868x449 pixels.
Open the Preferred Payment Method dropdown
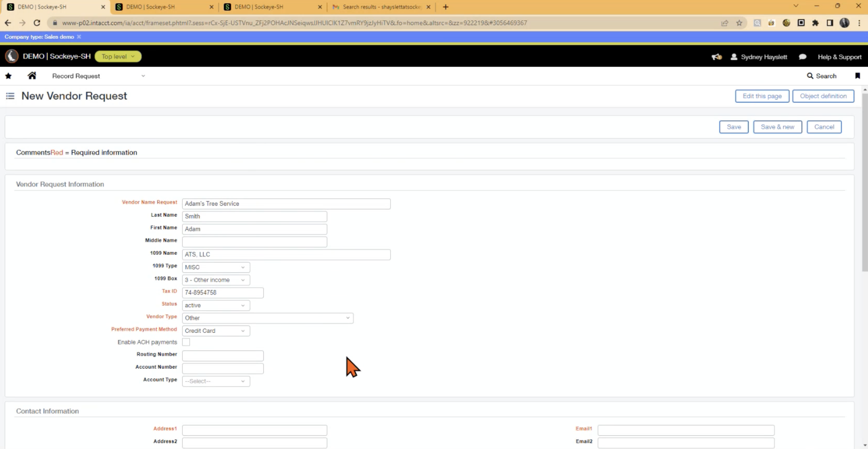pyautogui.click(x=216, y=331)
